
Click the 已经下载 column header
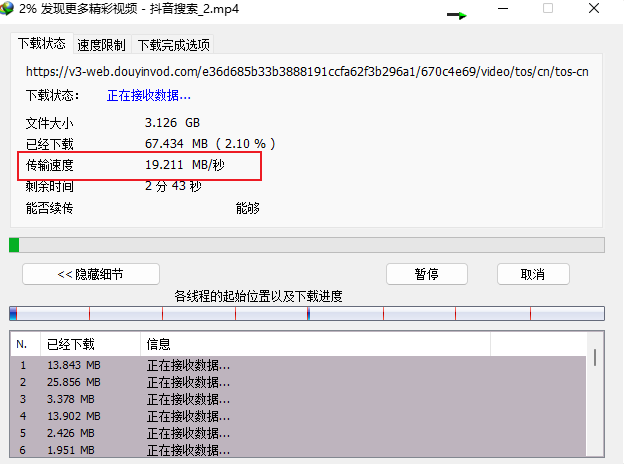[x=90, y=344]
